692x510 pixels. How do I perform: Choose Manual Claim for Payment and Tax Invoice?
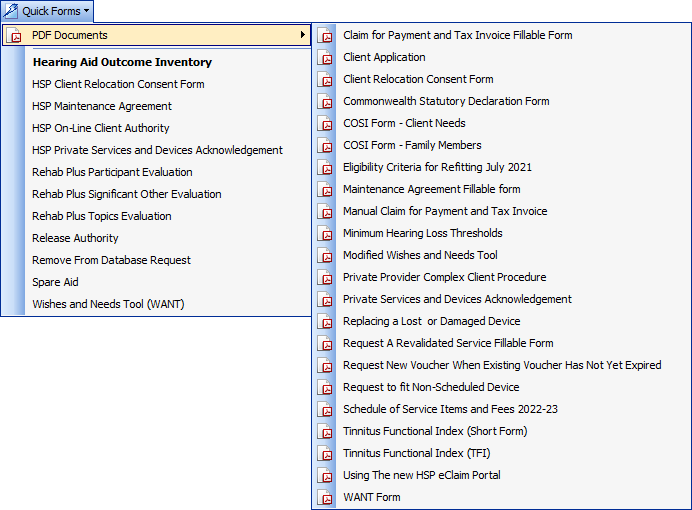point(445,211)
